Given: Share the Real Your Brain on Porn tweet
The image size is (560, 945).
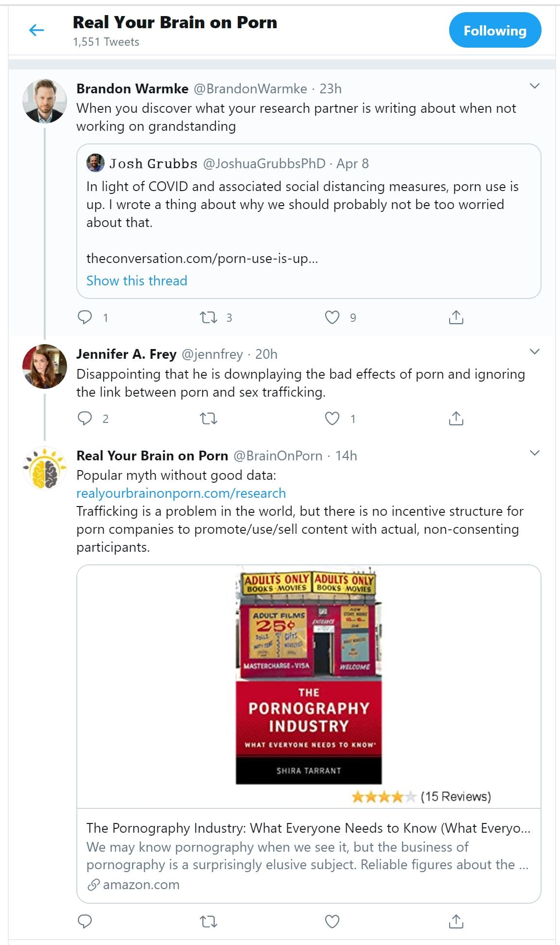Looking at the screenshot, I should tap(456, 921).
